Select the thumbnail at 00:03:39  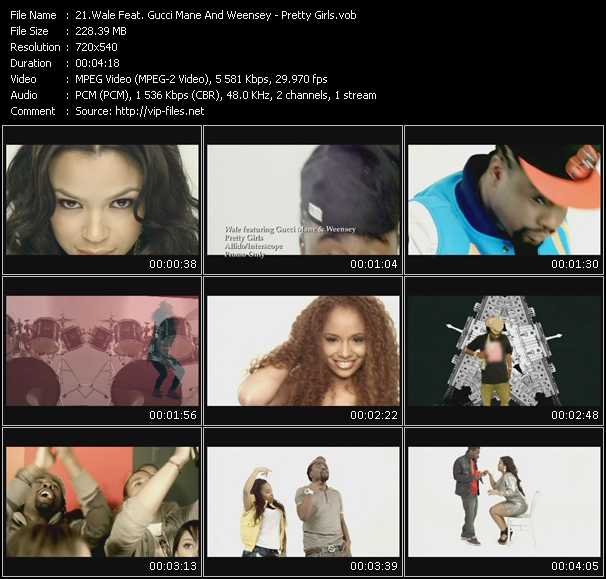[303, 502]
